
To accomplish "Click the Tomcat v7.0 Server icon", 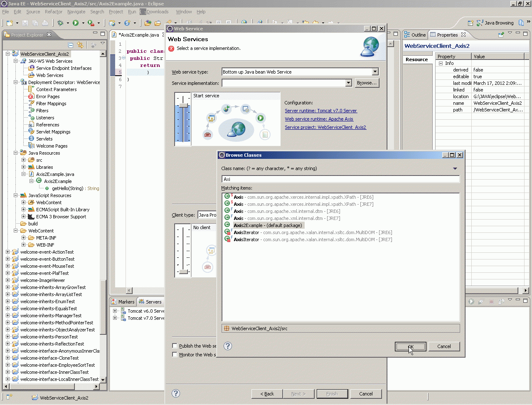I will click(x=123, y=318).
